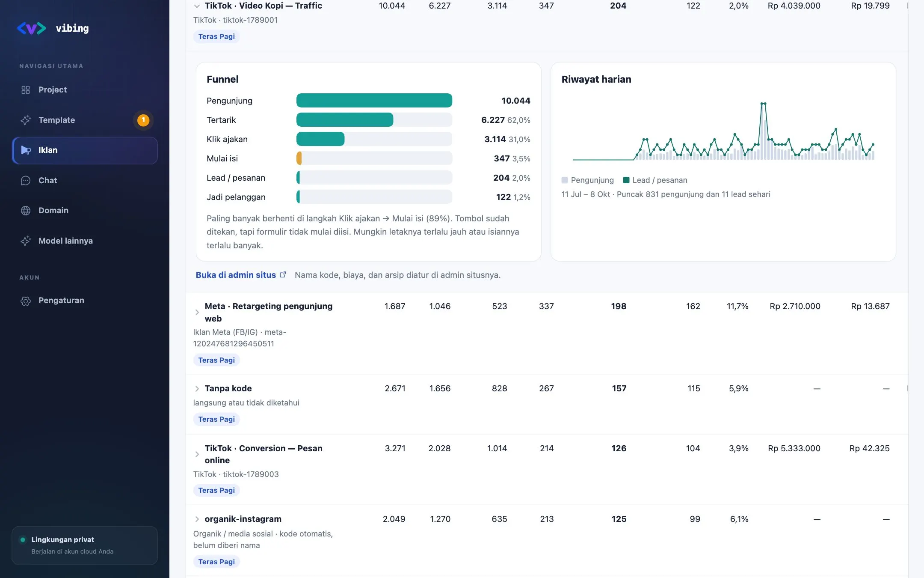Click Teras Pagi tag under Tanpa kode
This screenshot has width=924, height=578.
216,419
